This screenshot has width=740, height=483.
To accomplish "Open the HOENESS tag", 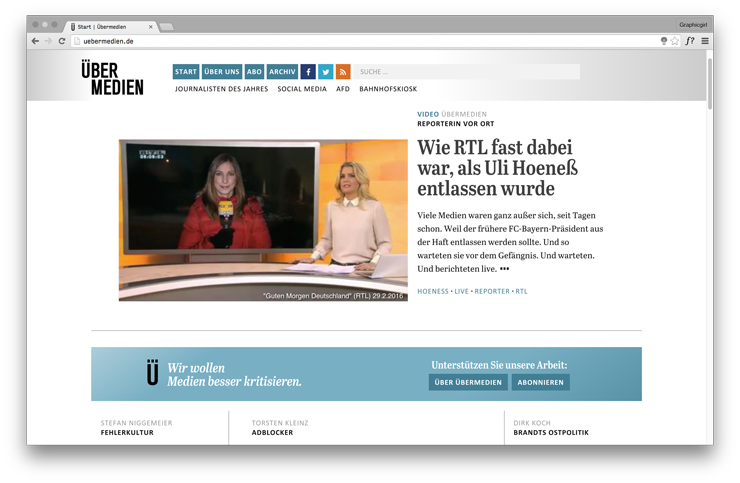I will tap(433, 291).
